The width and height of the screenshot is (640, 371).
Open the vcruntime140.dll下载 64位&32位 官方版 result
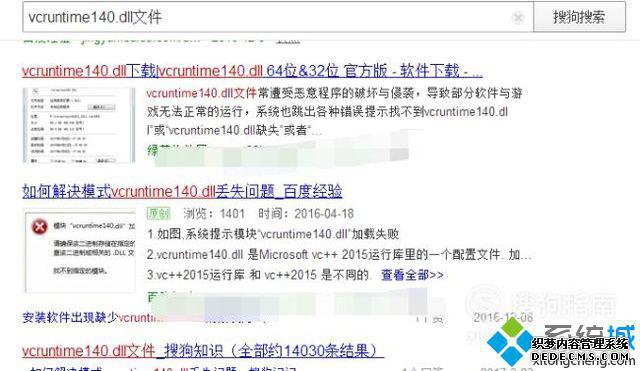(x=252, y=71)
